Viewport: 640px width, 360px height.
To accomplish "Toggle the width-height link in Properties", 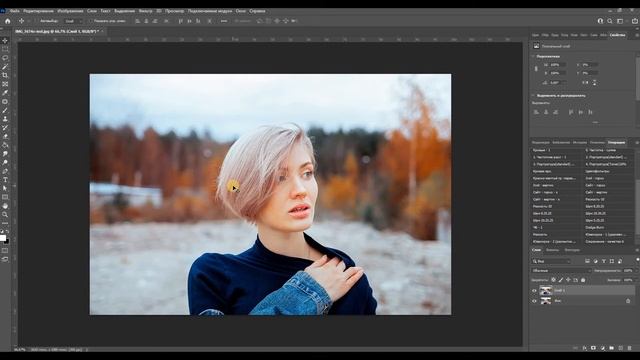I will pyautogui.click(x=536, y=69).
